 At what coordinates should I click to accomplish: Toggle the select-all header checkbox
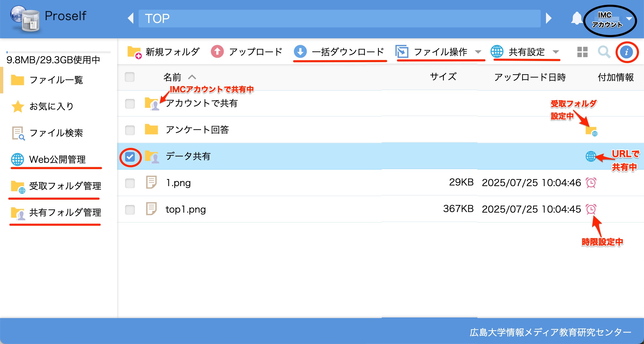click(x=130, y=77)
